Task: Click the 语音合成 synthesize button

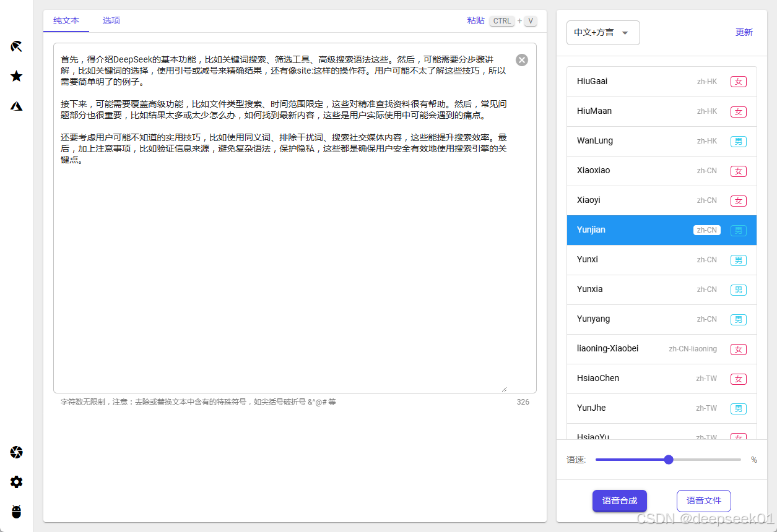Action: [x=620, y=501]
